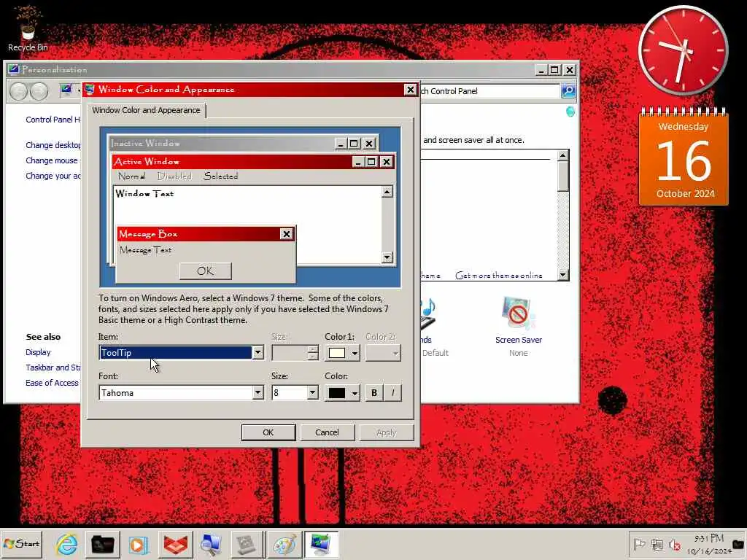Open Windows Media Player from taskbar
This screenshot has height=560, width=747.
coord(139,544)
